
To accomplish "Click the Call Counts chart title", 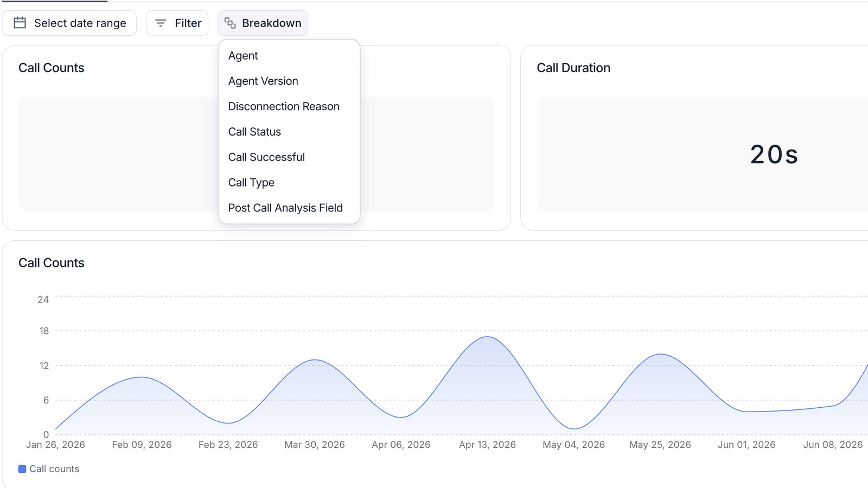I will click(x=52, y=263).
